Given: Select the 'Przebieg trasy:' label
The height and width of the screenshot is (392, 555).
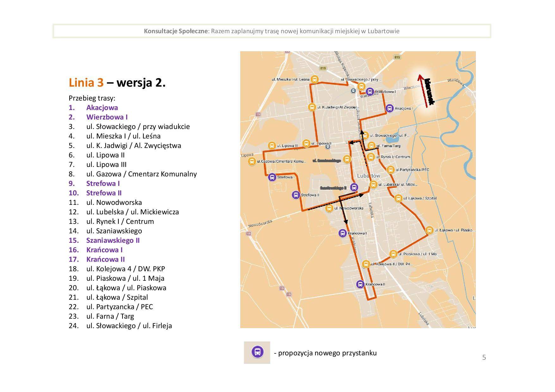Looking at the screenshot, I should pyautogui.click(x=92, y=98).
